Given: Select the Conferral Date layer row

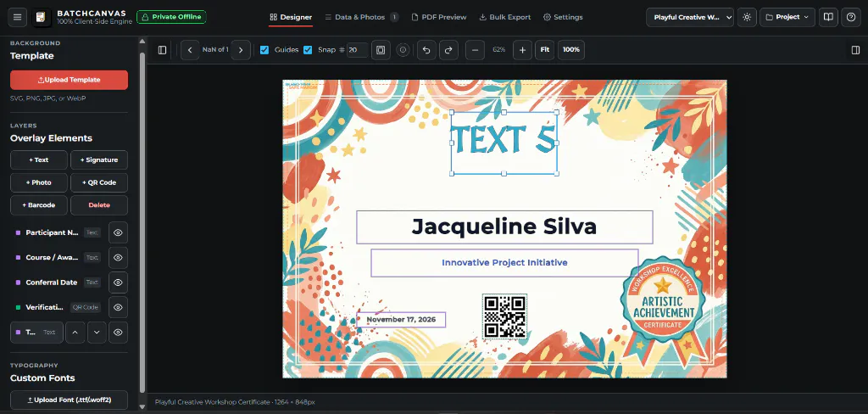Looking at the screenshot, I should pyautogui.click(x=58, y=283).
